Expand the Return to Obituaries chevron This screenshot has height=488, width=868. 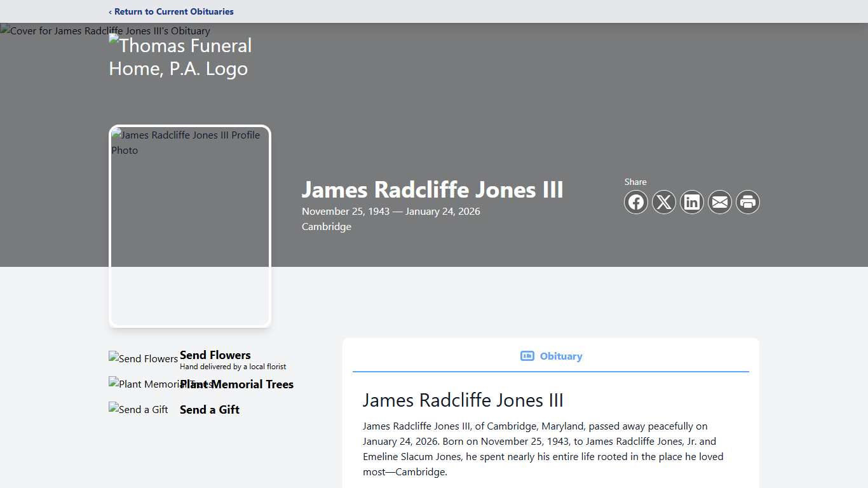(x=110, y=11)
